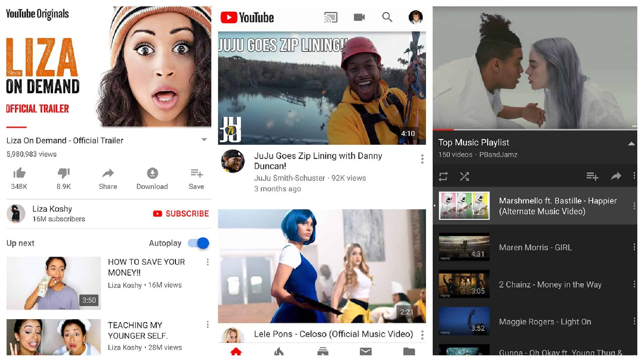644x362 pixels.
Task: Open options for Lele Pons Celoso video
Action: coord(422,335)
